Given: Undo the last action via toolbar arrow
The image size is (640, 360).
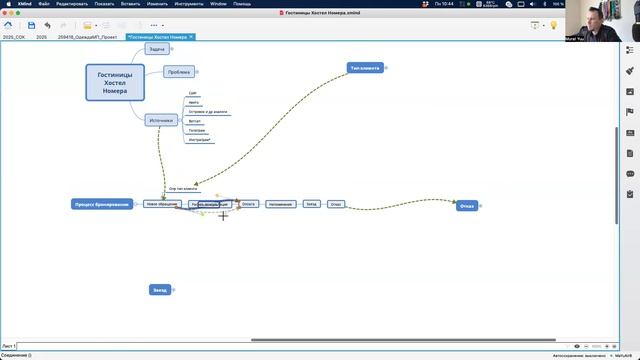Looking at the screenshot, I should [47, 25].
